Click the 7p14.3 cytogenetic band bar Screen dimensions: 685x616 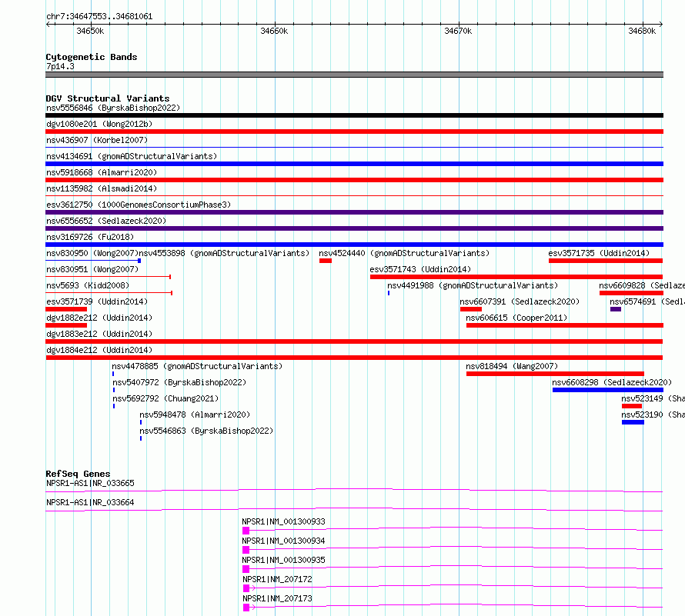click(354, 75)
